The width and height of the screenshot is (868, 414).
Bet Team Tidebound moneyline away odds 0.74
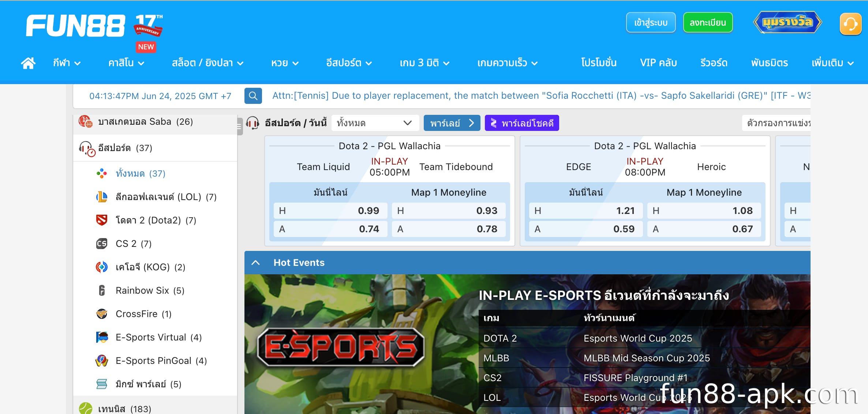[x=330, y=229]
